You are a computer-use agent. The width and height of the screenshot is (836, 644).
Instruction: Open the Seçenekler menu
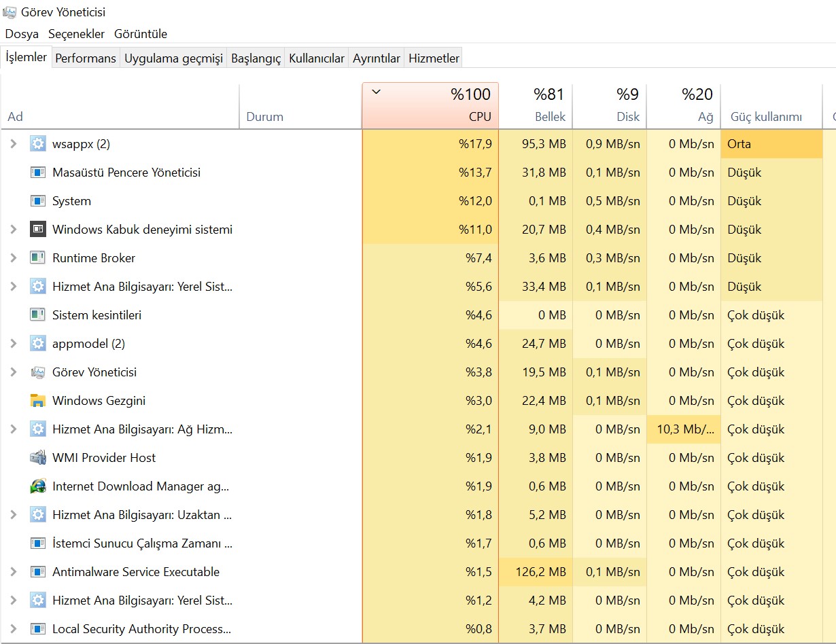pyautogui.click(x=76, y=34)
